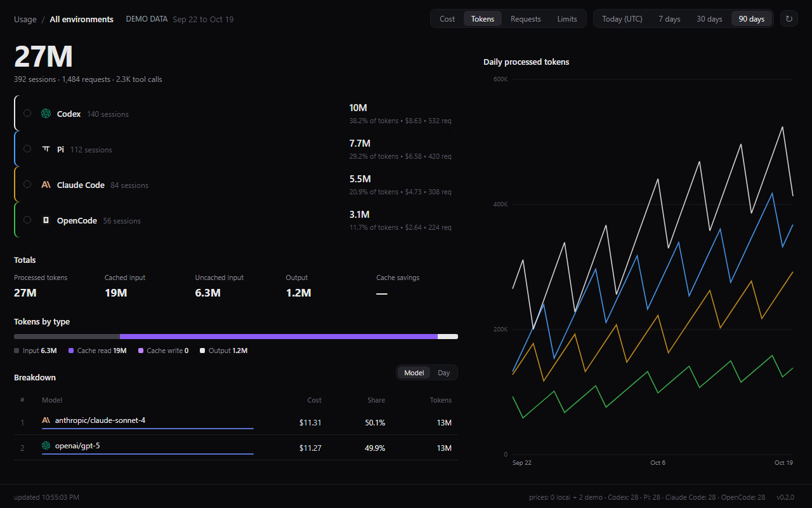Open the Limits tab
Screen dimensions: 812x508
[567, 19]
